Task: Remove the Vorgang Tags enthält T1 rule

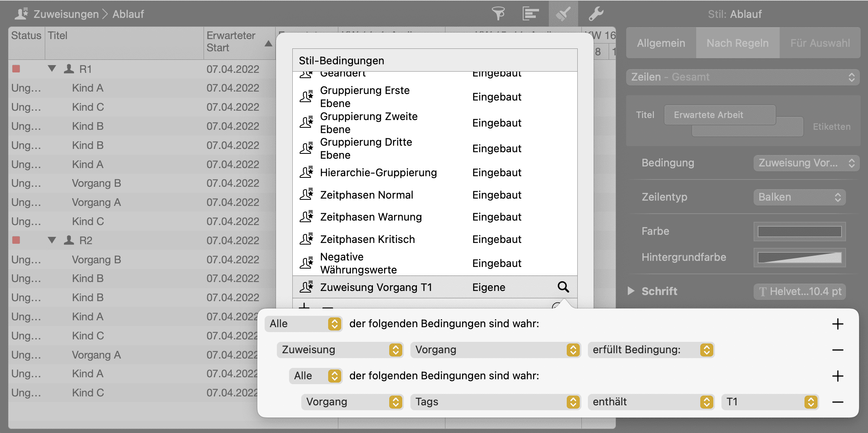Action: tap(837, 402)
